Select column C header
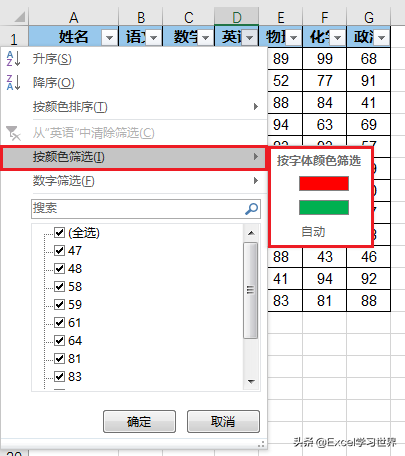 tap(189, 17)
